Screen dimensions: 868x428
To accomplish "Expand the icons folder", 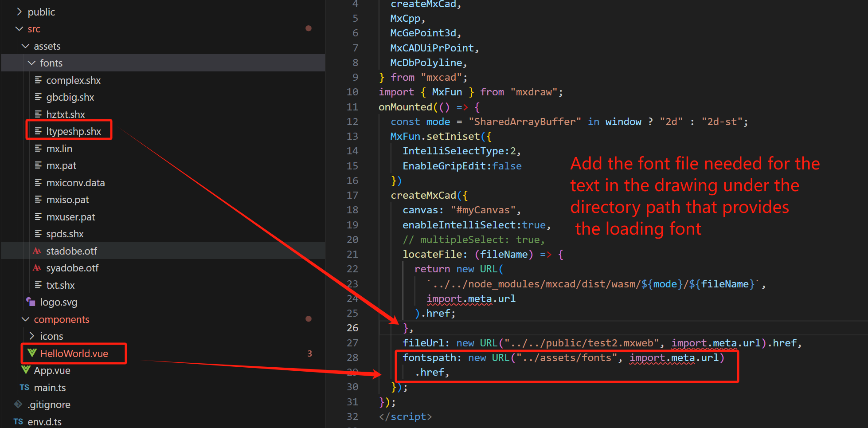I will coord(31,336).
